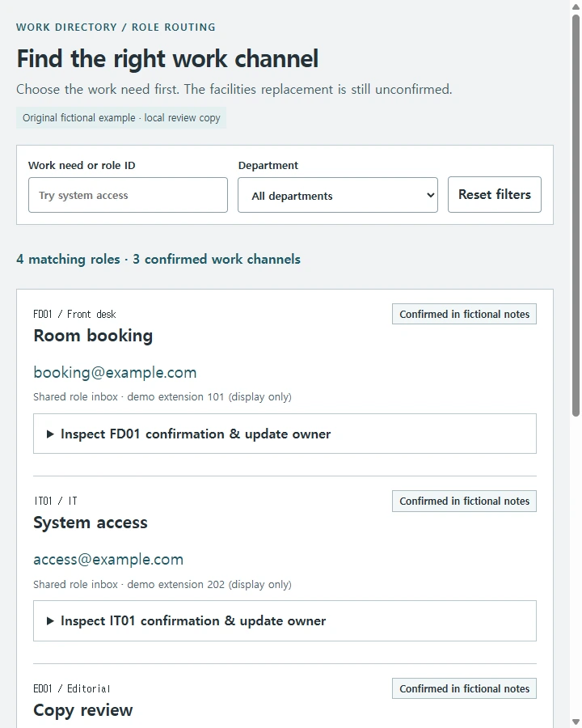Click the ED01 / Editorial label
This screenshot has width=582, height=728.
pos(71,688)
